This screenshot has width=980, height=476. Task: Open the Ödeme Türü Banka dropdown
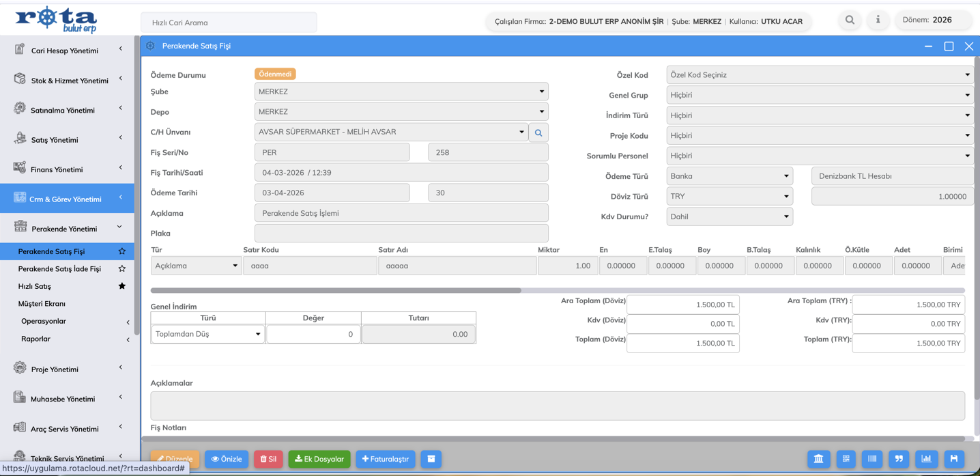click(729, 176)
